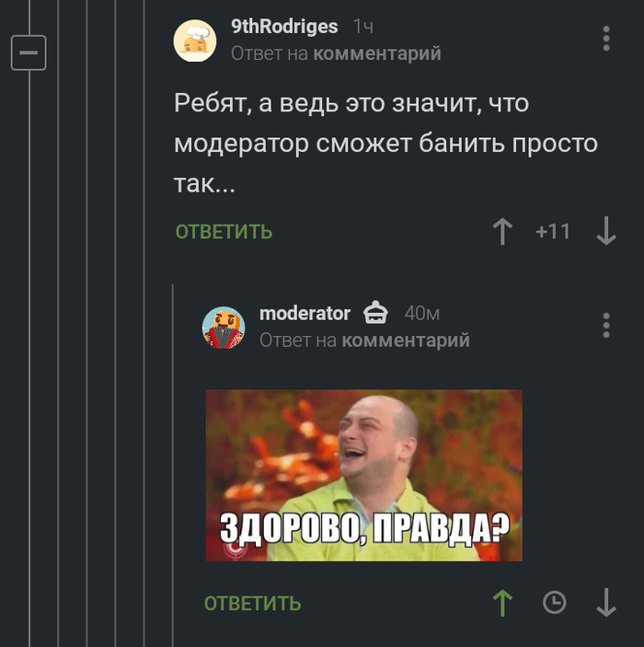Downvote 9thRodriges comment

tap(606, 231)
